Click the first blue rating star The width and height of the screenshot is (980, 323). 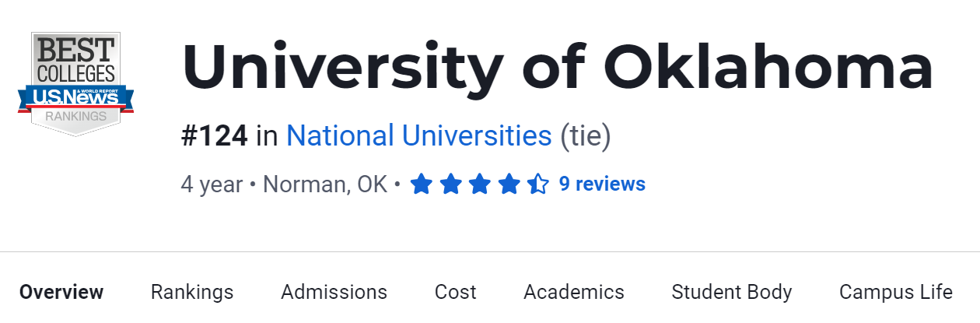coord(421,184)
